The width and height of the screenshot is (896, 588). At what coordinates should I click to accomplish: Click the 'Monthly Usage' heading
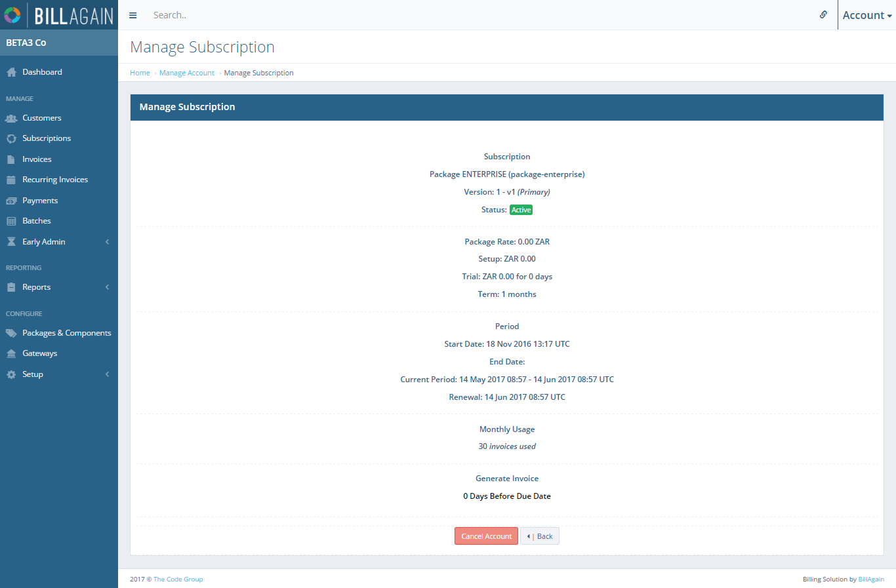pos(507,429)
